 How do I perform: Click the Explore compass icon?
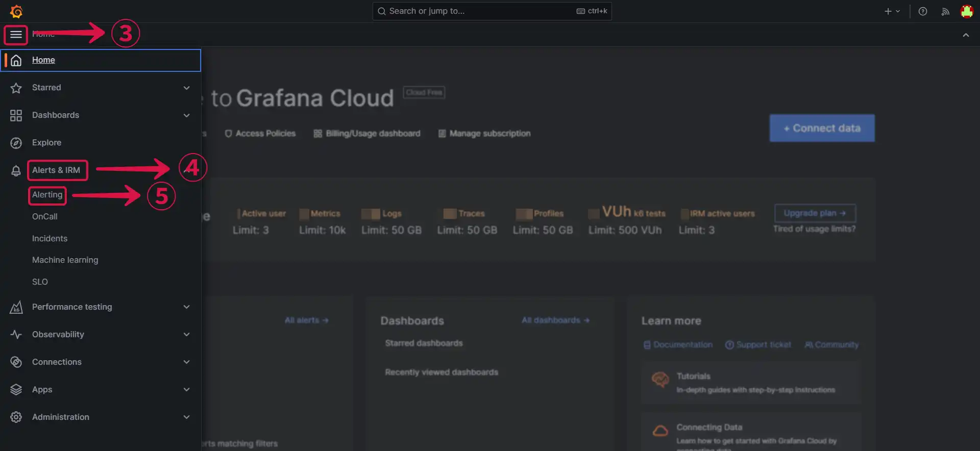tap(16, 143)
